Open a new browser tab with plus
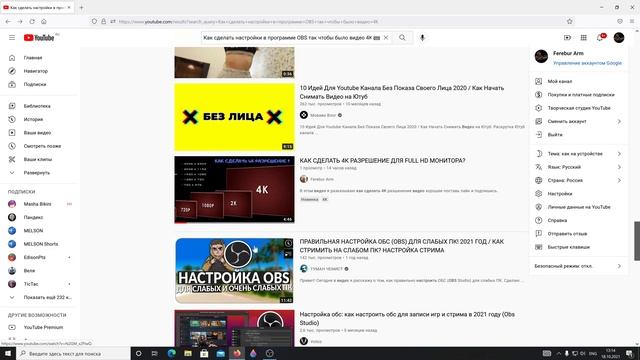The image size is (640, 360). coord(81,7)
